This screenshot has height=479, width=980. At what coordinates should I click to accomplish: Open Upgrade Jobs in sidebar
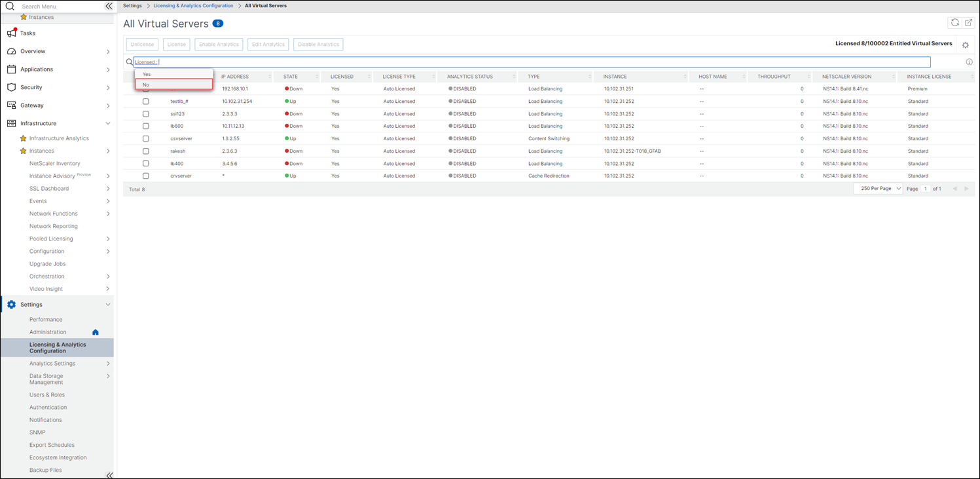(x=47, y=264)
